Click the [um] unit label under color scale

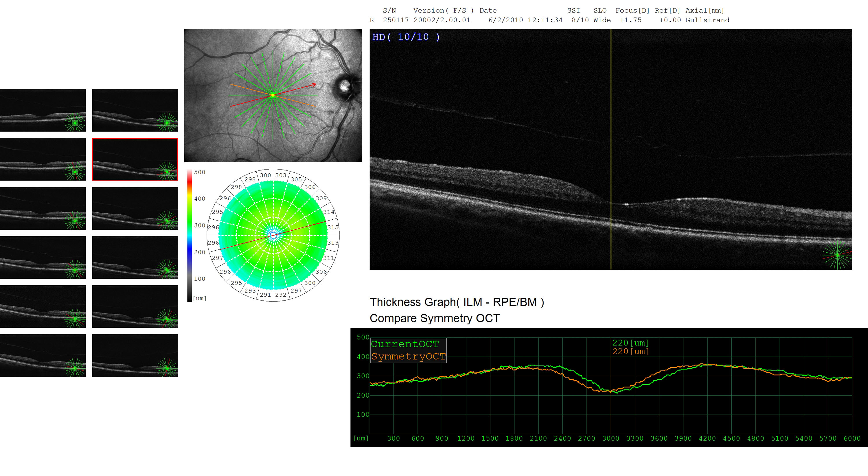tap(199, 298)
